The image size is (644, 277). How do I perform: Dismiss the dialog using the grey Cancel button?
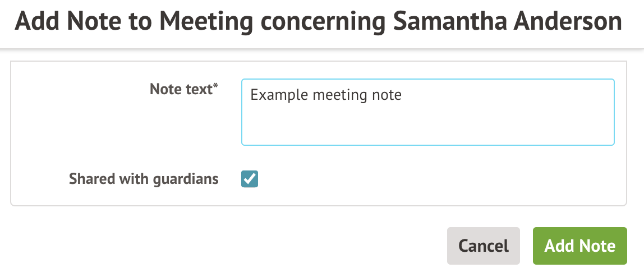coord(483,246)
